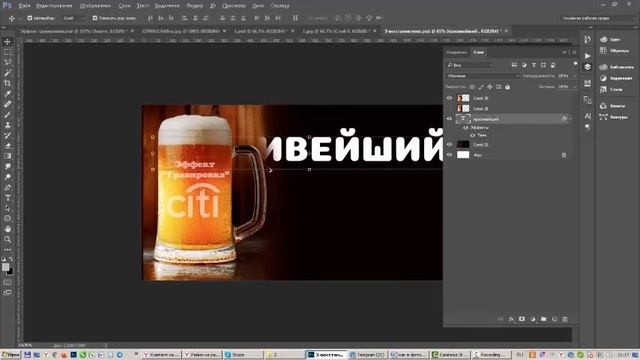The width and height of the screenshot is (640, 360).
Task: Select the Фон layer white thumbnail
Action: pos(463,155)
